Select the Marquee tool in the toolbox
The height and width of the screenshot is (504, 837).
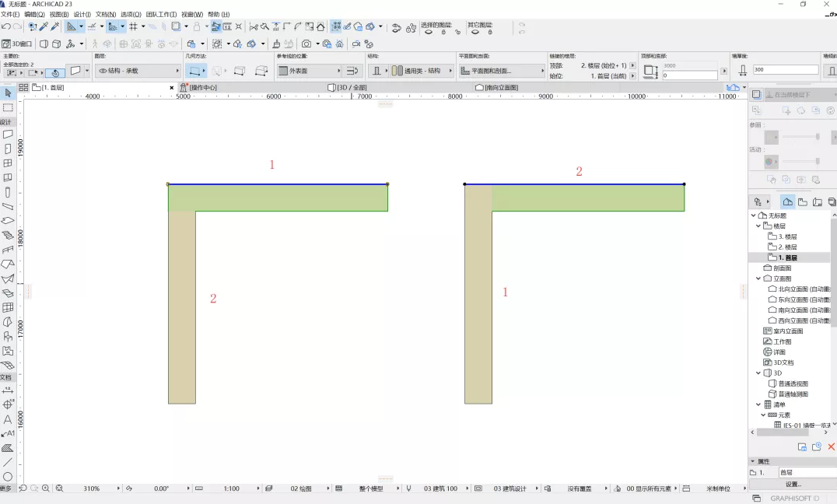coord(8,107)
